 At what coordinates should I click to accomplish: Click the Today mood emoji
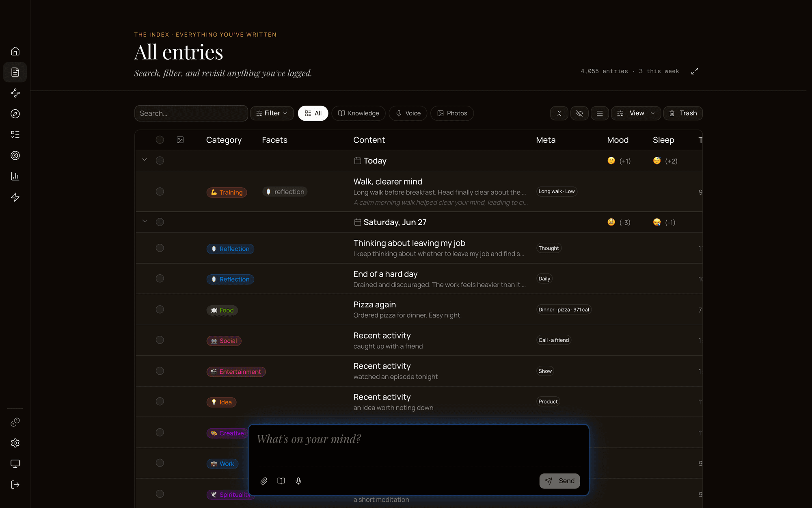point(611,161)
